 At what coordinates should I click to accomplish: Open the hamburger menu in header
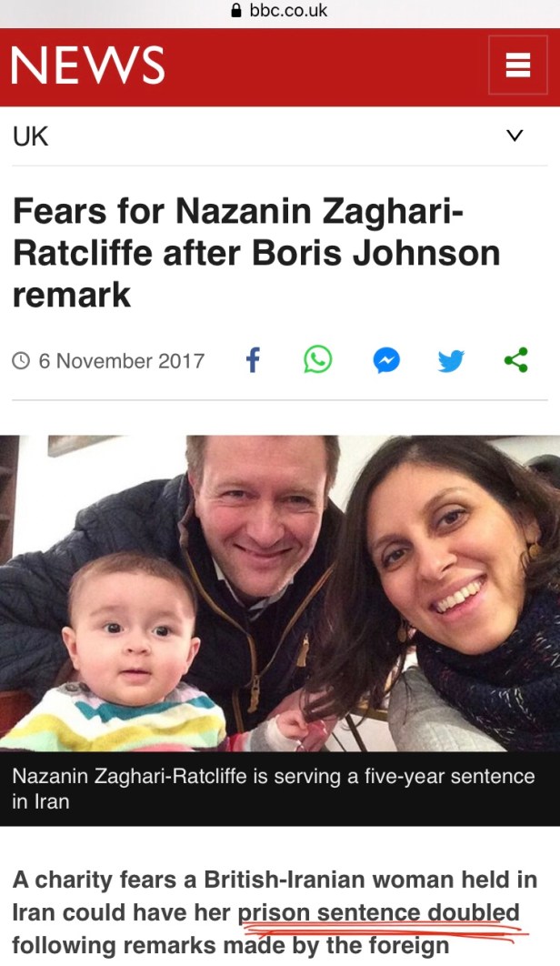coord(517,65)
